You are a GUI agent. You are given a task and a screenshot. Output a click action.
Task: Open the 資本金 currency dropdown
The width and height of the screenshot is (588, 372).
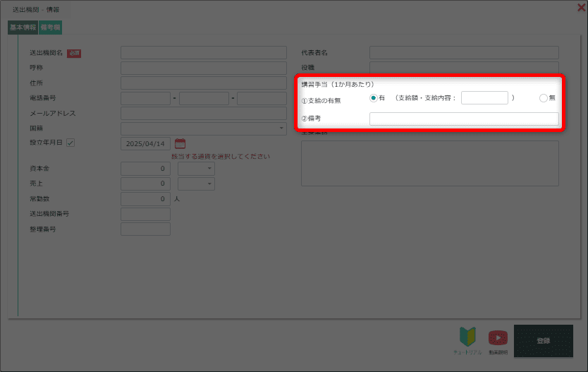click(x=196, y=169)
